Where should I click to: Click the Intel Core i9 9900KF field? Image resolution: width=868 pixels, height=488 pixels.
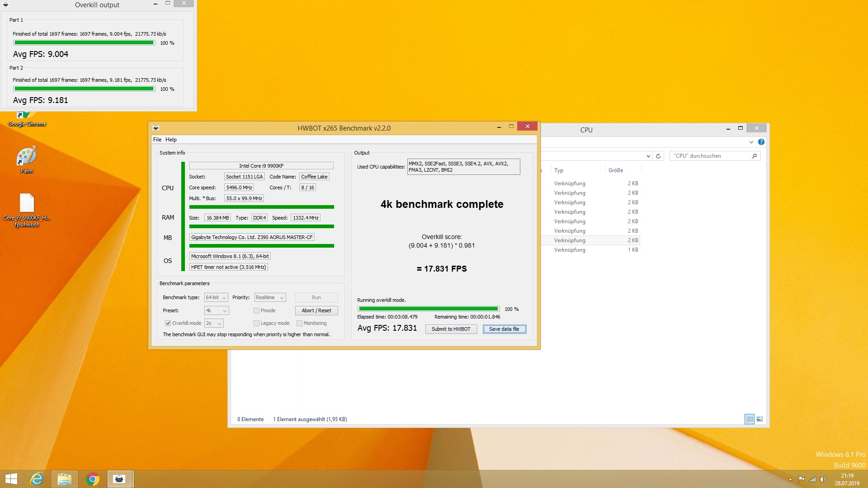click(261, 166)
